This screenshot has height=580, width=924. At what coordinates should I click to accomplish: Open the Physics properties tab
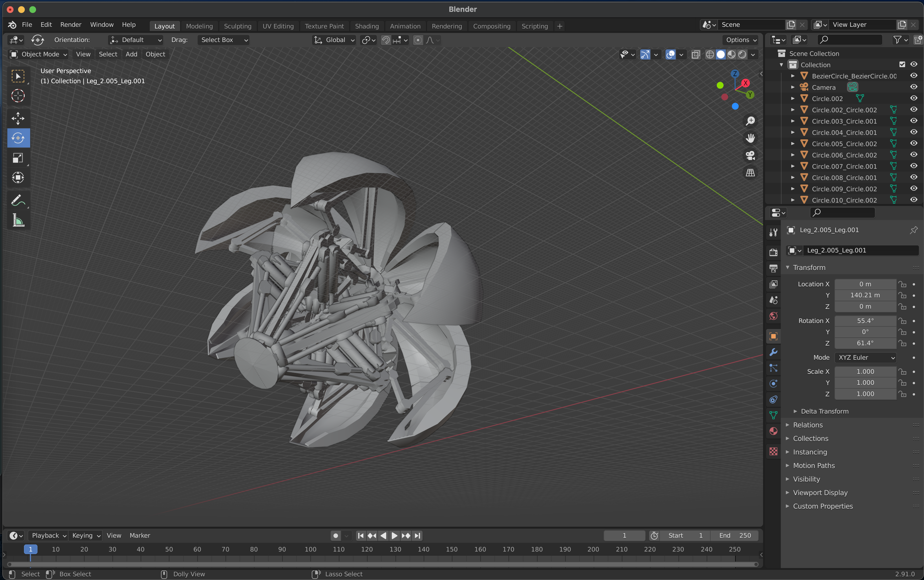point(773,384)
